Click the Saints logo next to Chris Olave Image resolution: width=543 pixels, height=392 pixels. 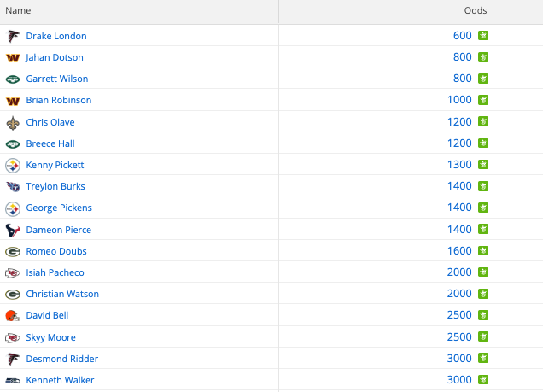point(13,123)
